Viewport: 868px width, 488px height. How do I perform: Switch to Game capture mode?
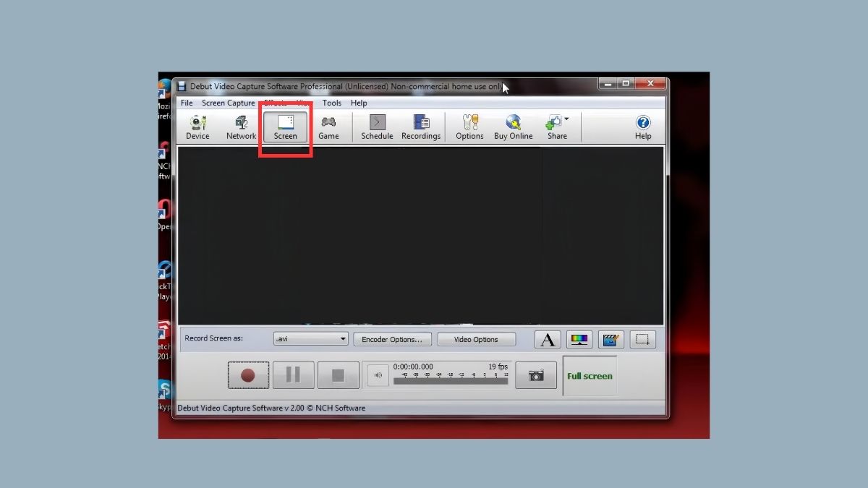(328, 127)
